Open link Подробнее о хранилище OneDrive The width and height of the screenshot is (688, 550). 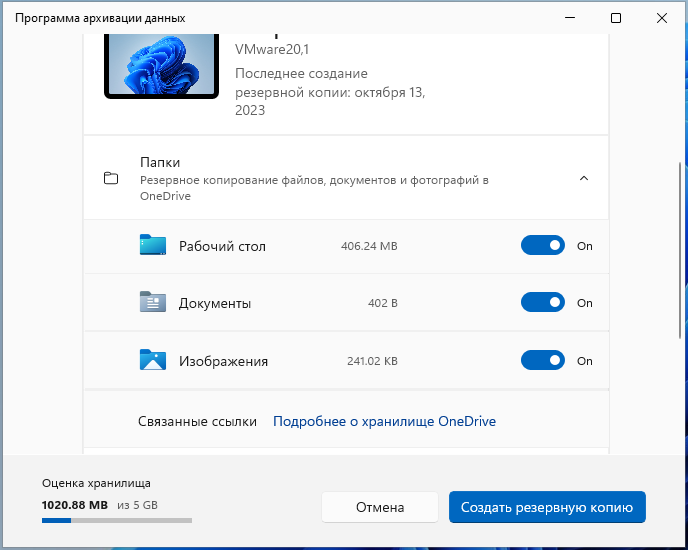click(384, 421)
